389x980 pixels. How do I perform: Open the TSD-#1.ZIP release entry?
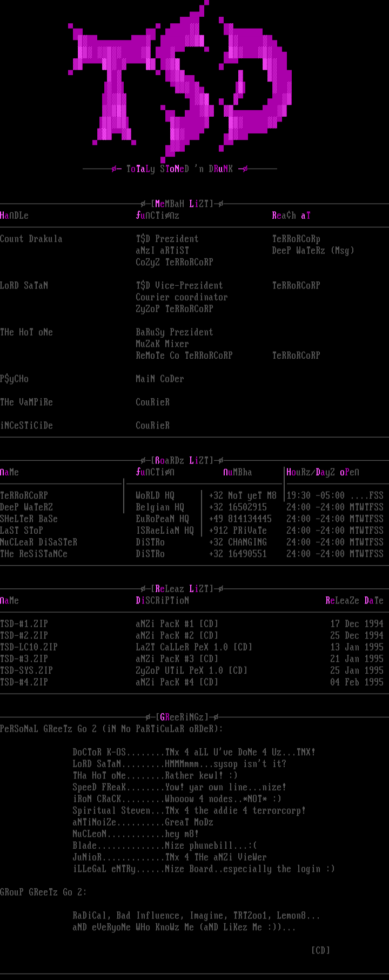(24, 623)
